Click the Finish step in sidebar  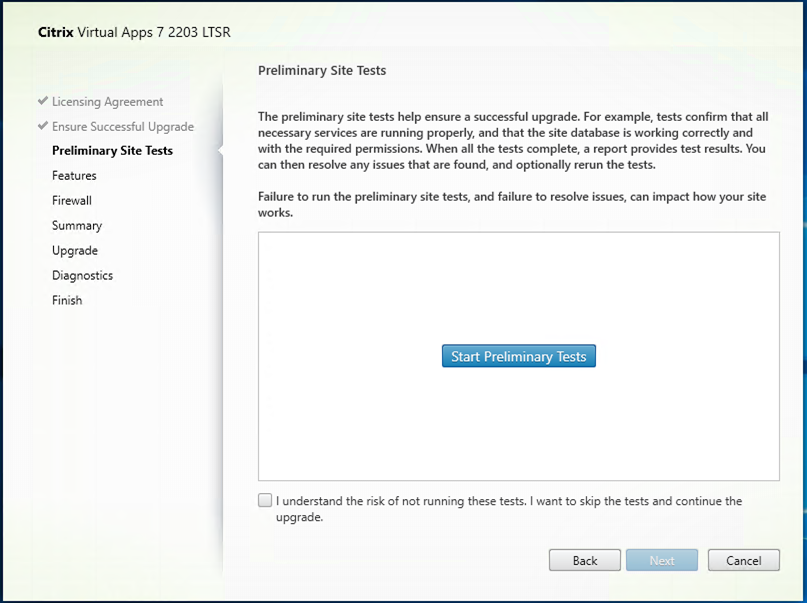pos(67,301)
